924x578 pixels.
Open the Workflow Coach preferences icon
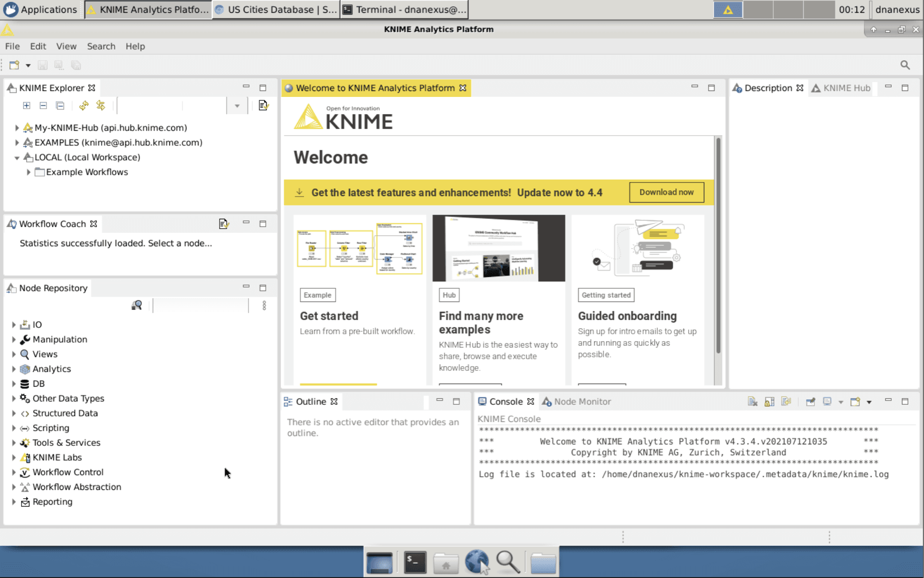click(224, 224)
